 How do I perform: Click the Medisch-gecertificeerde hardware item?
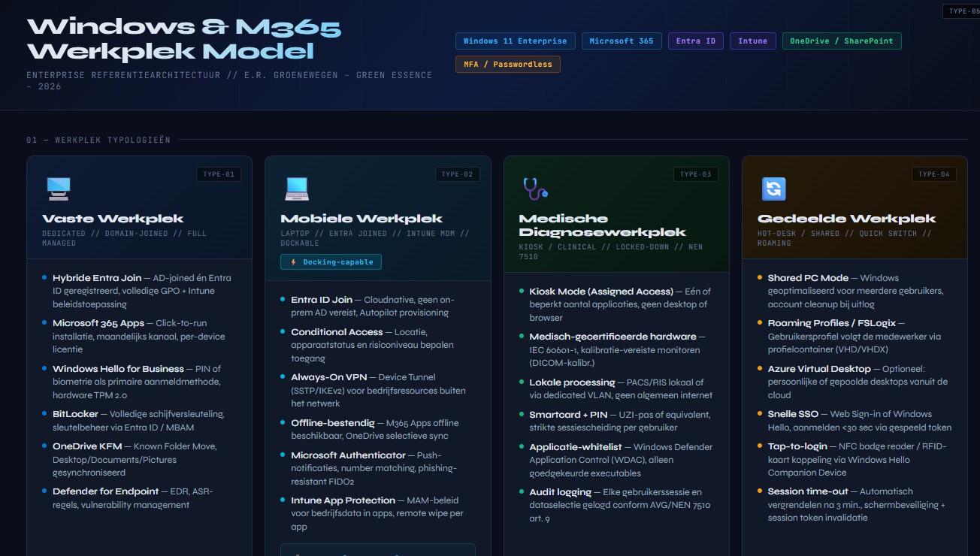coord(616,349)
